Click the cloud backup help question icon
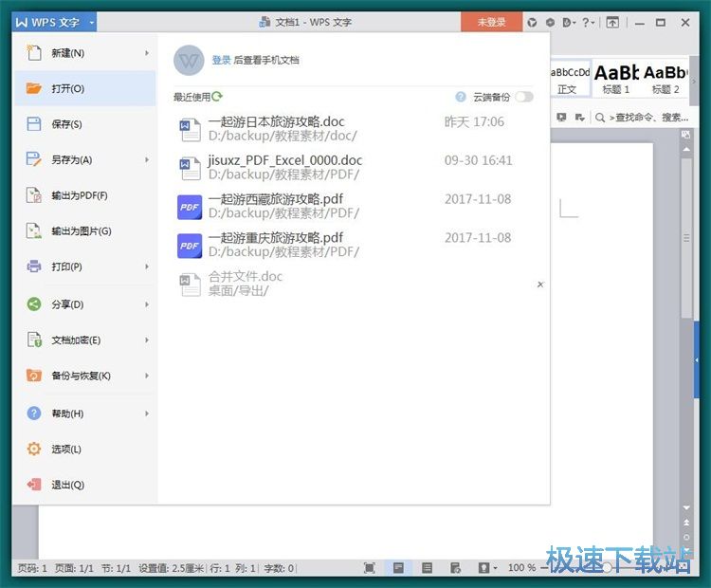This screenshot has height=588, width=711. coord(461,97)
